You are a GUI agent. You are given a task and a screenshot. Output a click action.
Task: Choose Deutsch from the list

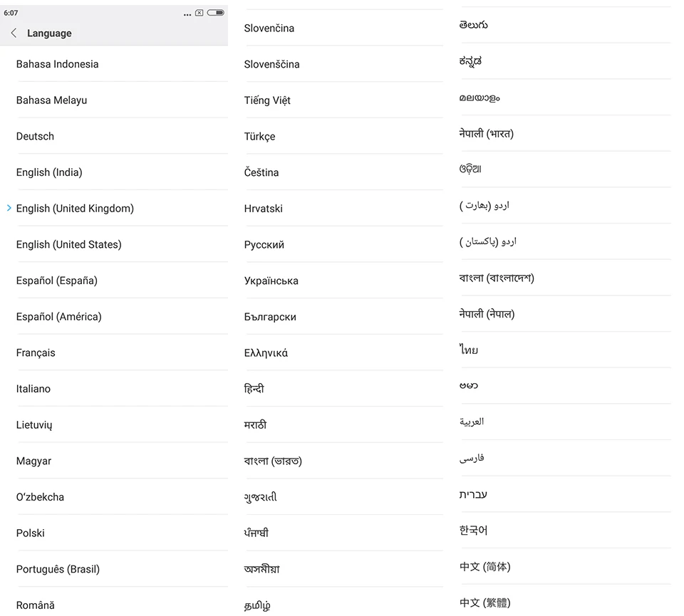35,136
